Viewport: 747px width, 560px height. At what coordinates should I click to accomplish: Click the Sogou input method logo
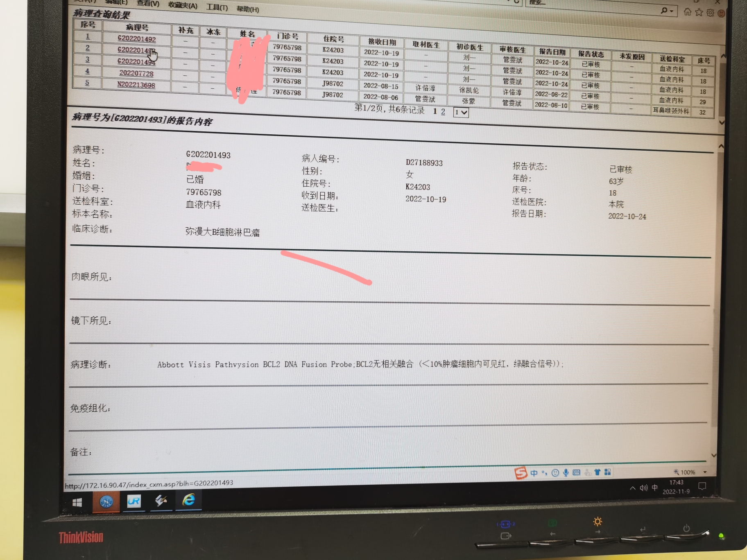coord(521,473)
